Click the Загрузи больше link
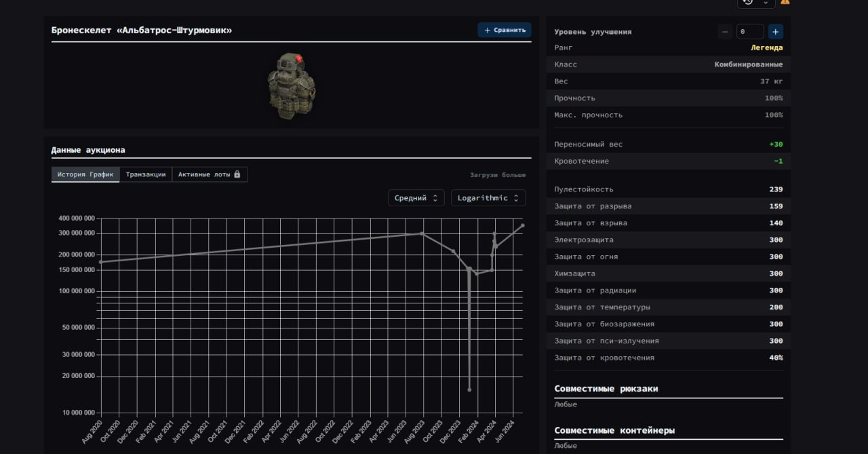This screenshot has width=868, height=454. click(x=498, y=175)
